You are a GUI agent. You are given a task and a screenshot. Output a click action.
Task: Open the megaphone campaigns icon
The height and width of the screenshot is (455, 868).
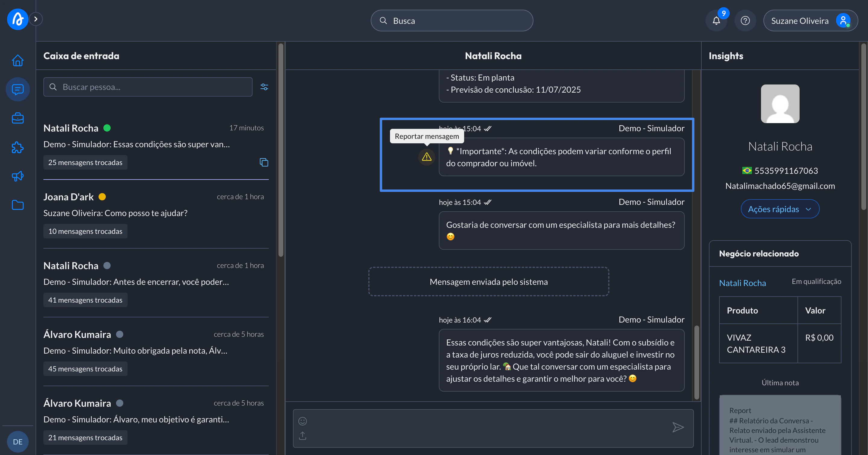pyautogui.click(x=17, y=176)
